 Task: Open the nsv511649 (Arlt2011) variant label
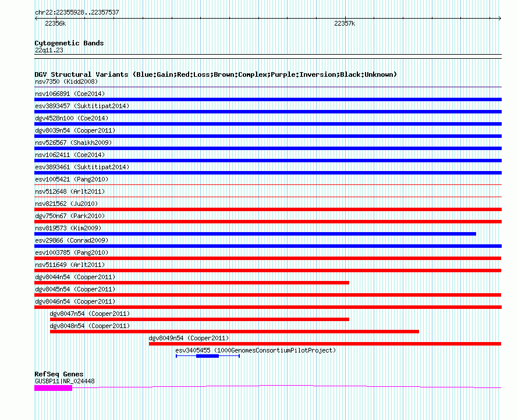[70, 265]
